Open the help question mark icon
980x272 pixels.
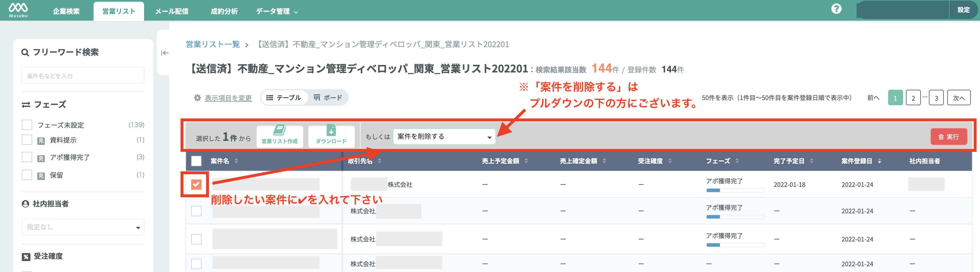point(836,9)
